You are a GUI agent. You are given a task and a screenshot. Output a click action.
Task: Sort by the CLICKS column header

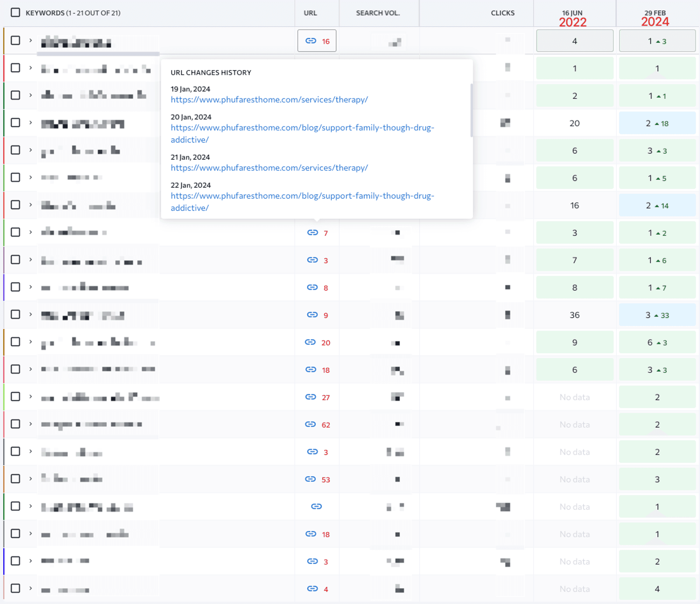[x=502, y=13]
